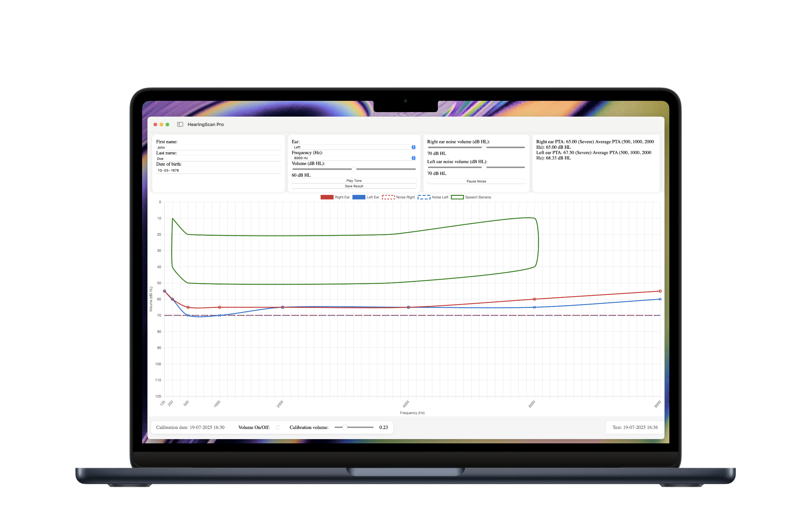Image resolution: width=812 pixels, height=507 pixels.
Task: Toggle Noise Left dashed legend icon
Action: [424, 197]
